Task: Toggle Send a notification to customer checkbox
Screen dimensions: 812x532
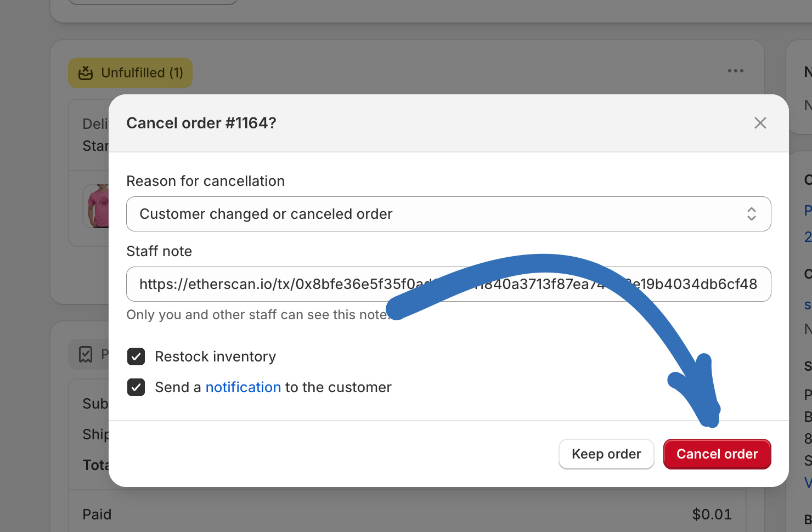Action: click(x=136, y=387)
